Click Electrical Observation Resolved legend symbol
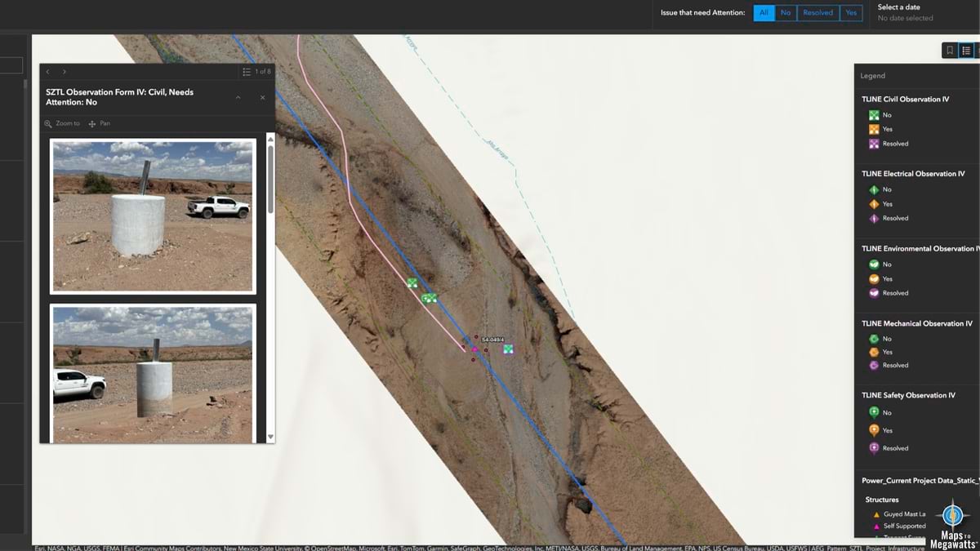 click(x=874, y=218)
